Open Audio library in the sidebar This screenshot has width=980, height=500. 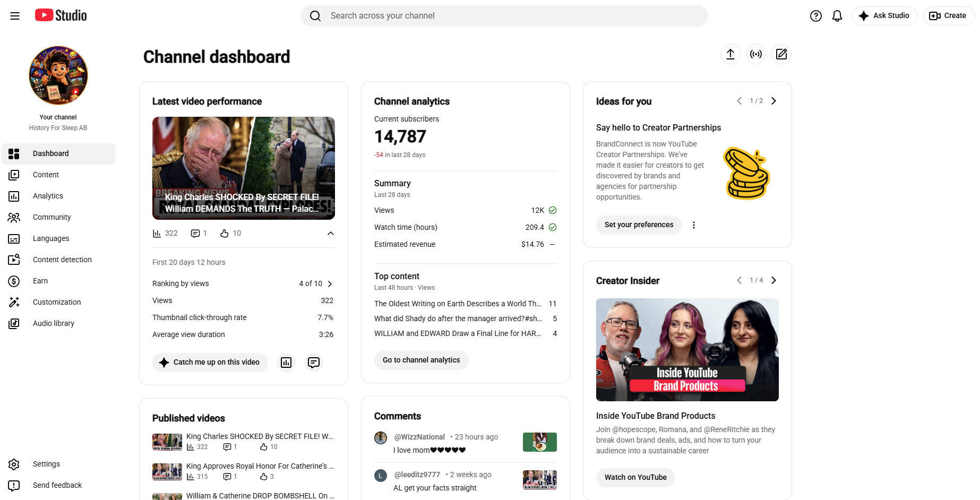pyautogui.click(x=58, y=324)
